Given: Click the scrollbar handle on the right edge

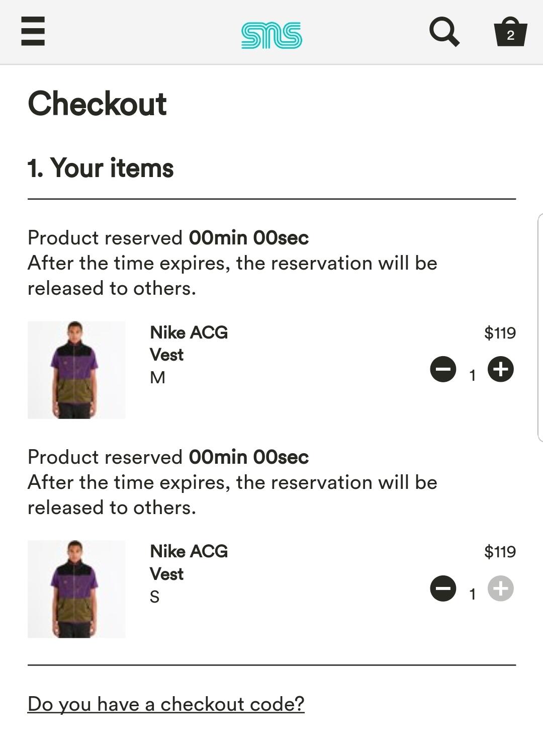Looking at the screenshot, I should (540, 327).
